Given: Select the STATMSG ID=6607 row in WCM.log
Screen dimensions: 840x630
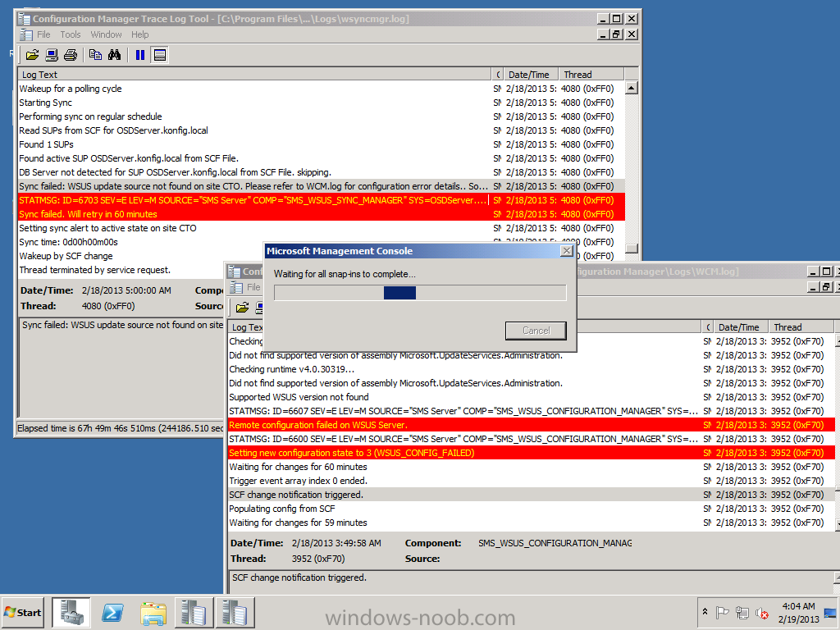Looking at the screenshot, I should click(532, 412).
